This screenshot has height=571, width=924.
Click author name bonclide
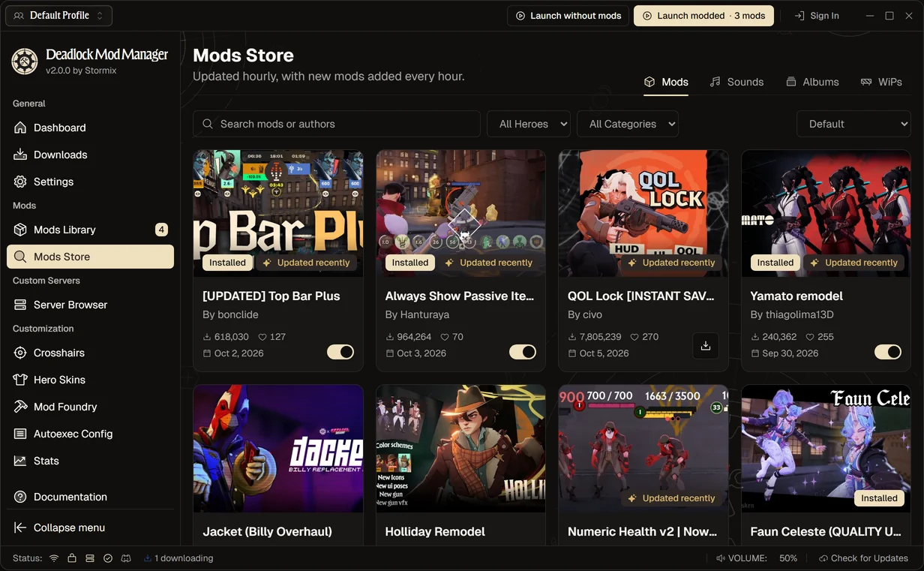click(x=238, y=314)
